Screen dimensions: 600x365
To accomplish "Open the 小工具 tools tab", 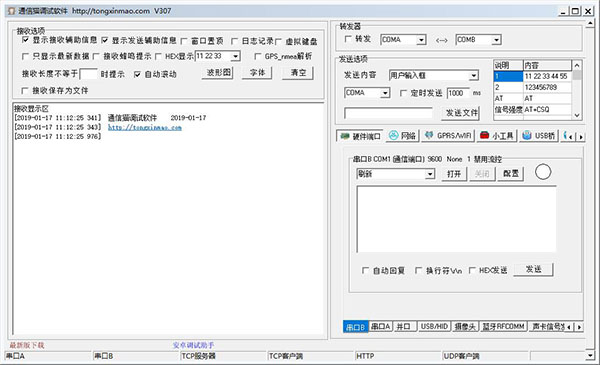I will (x=497, y=135).
